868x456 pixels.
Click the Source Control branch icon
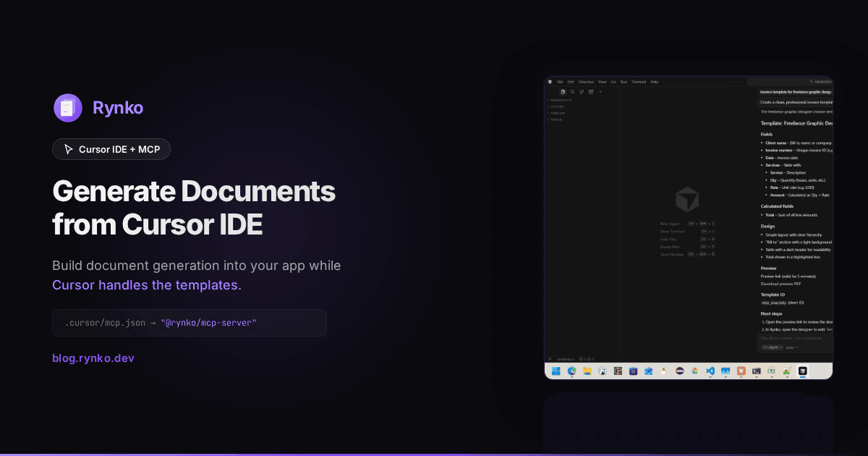(x=582, y=91)
